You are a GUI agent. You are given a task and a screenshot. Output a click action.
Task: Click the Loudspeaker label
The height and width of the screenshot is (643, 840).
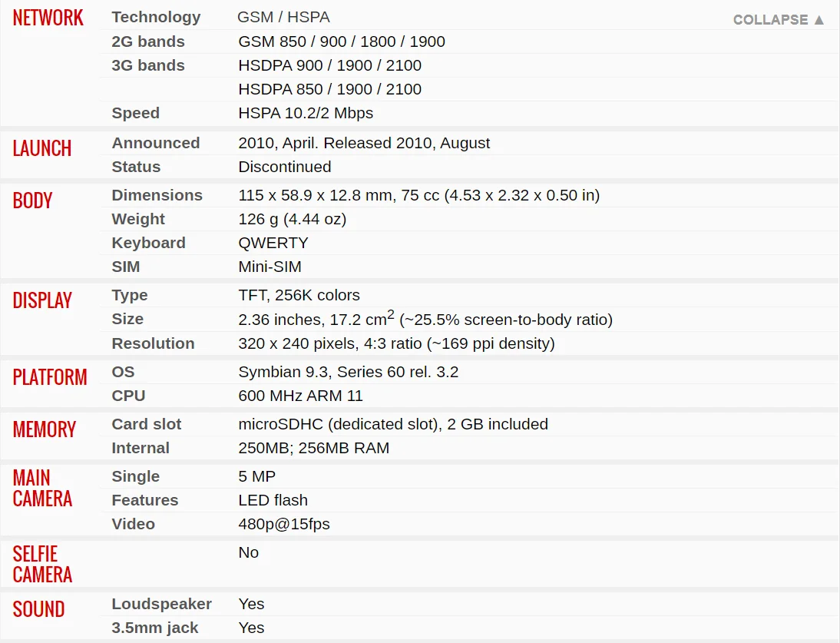click(161, 604)
